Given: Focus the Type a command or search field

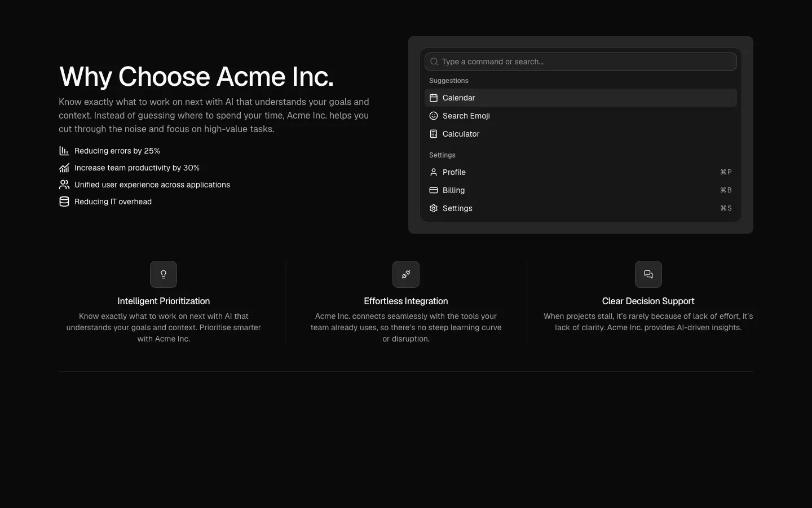Looking at the screenshot, I should tap(581, 62).
